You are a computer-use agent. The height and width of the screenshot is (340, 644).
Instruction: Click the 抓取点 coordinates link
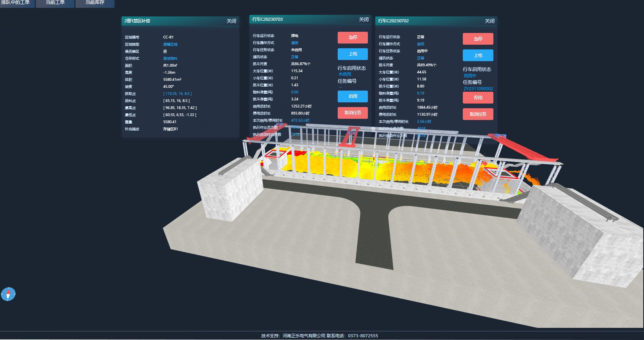pos(177,94)
